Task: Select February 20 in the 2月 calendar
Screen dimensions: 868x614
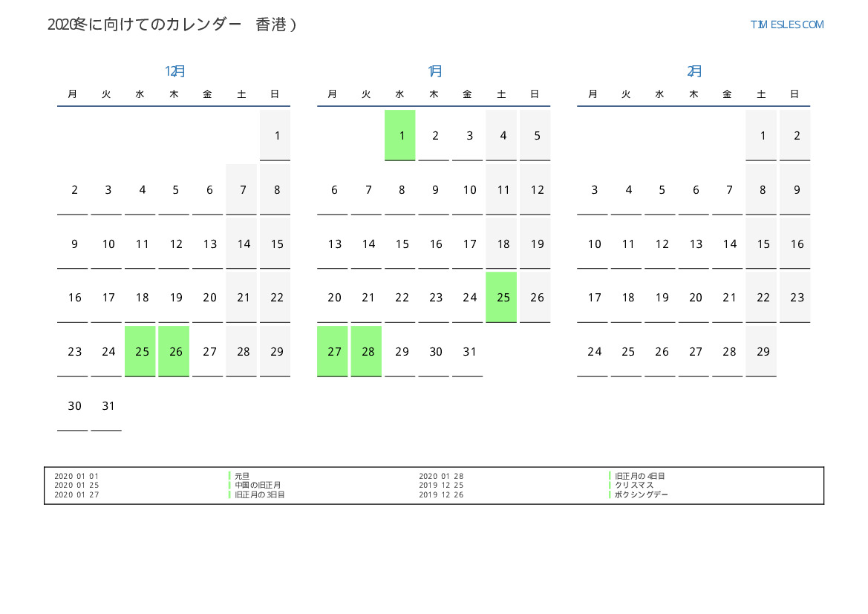Action: [694, 298]
